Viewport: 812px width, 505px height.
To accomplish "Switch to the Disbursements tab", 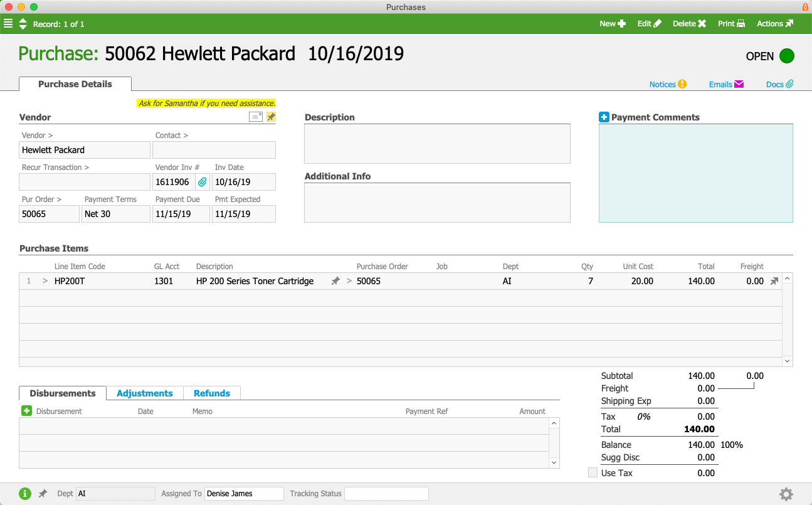I will pos(63,393).
